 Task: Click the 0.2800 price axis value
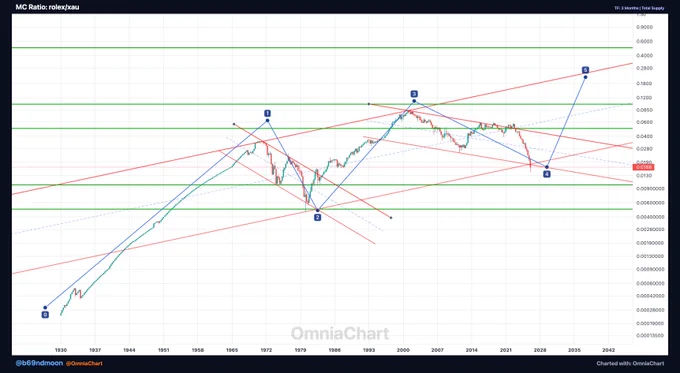point(644,68)
